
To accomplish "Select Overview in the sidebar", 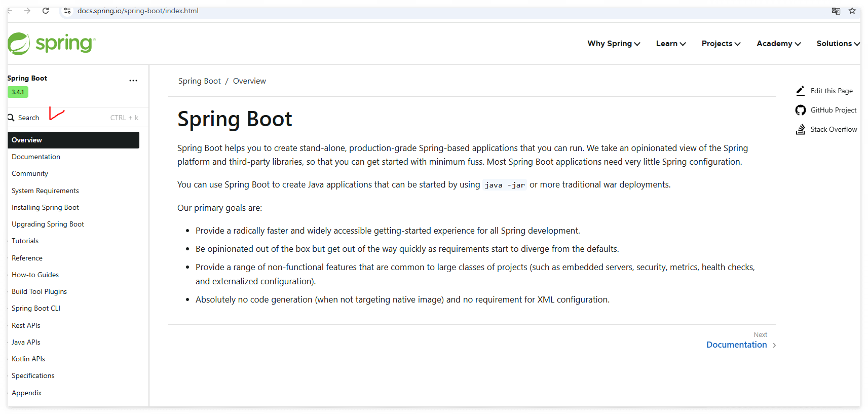I will coord(73,140).
